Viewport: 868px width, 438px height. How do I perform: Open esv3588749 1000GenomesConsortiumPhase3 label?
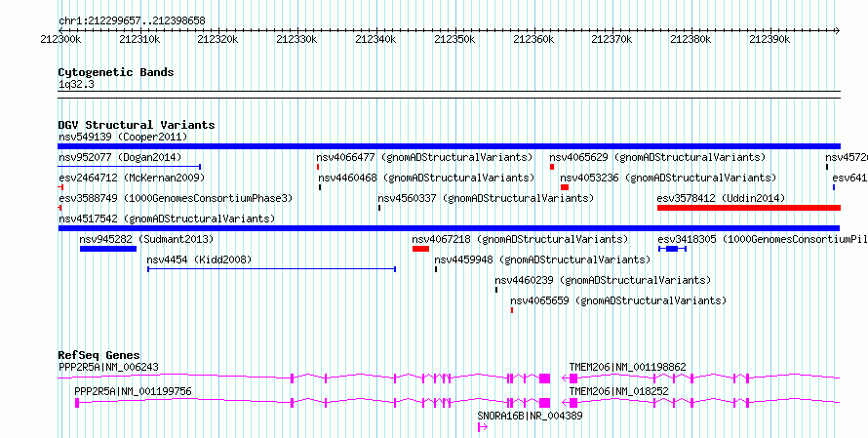(176, 198)
